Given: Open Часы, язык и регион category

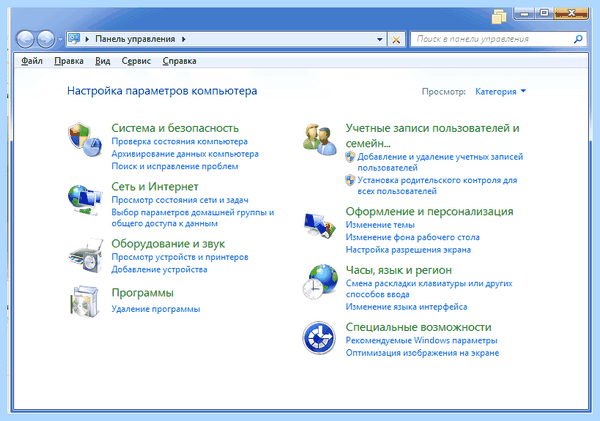Looking at the screenshot, I should point(399,270).
